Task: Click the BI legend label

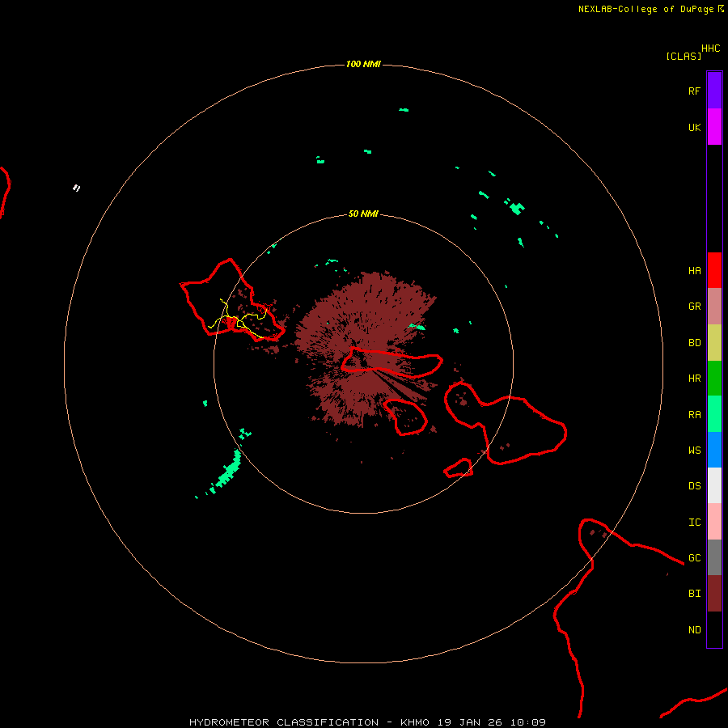Action: [694, 594]
